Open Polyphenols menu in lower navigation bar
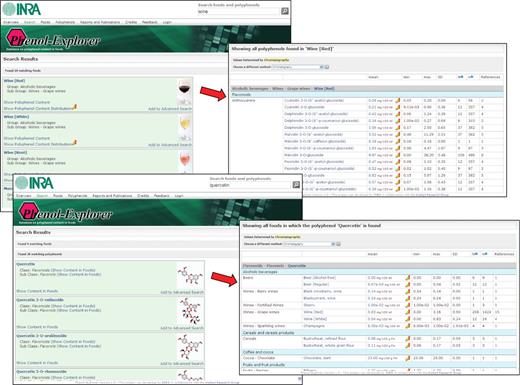The height and width of the screenshot is (385, 520). pos(78,196)
